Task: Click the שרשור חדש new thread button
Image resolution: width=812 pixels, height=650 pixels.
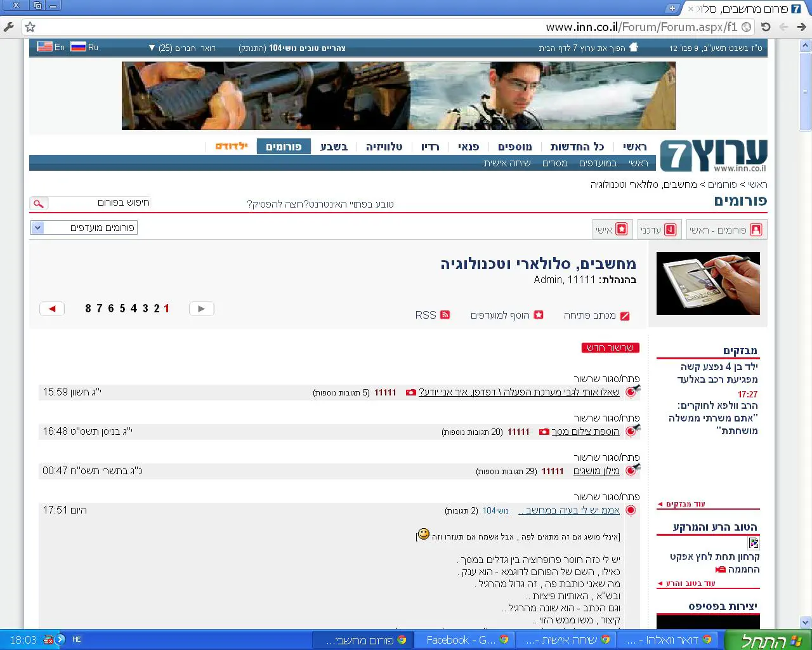Action: [x=610, y=348]
